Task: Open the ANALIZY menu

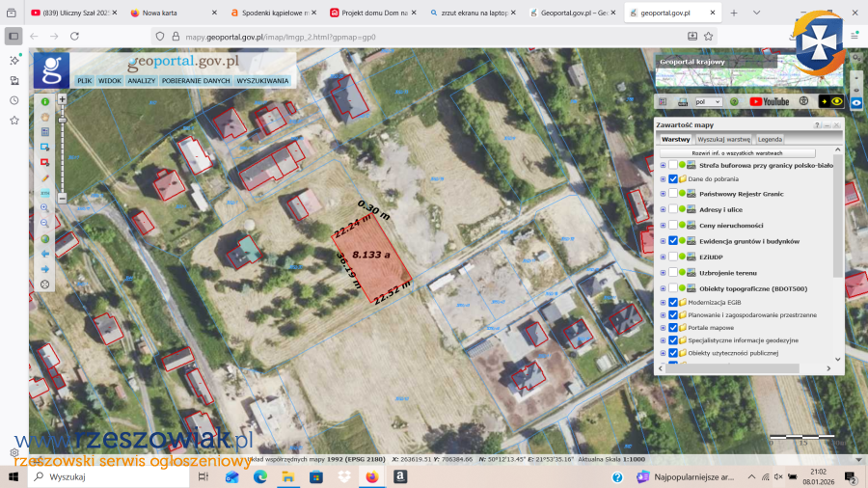Action: tap(142, 81)
